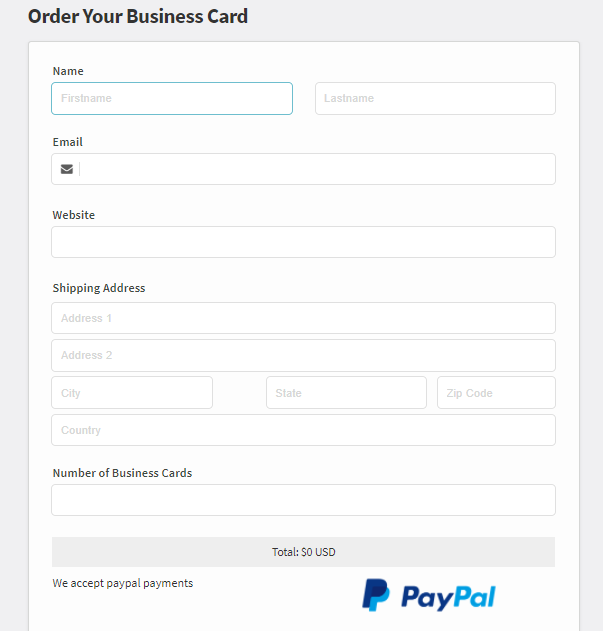Click the Address 1 field
The width and height of the screenshot is (603, 631).
pyautogui.click(x=304, y=318)
